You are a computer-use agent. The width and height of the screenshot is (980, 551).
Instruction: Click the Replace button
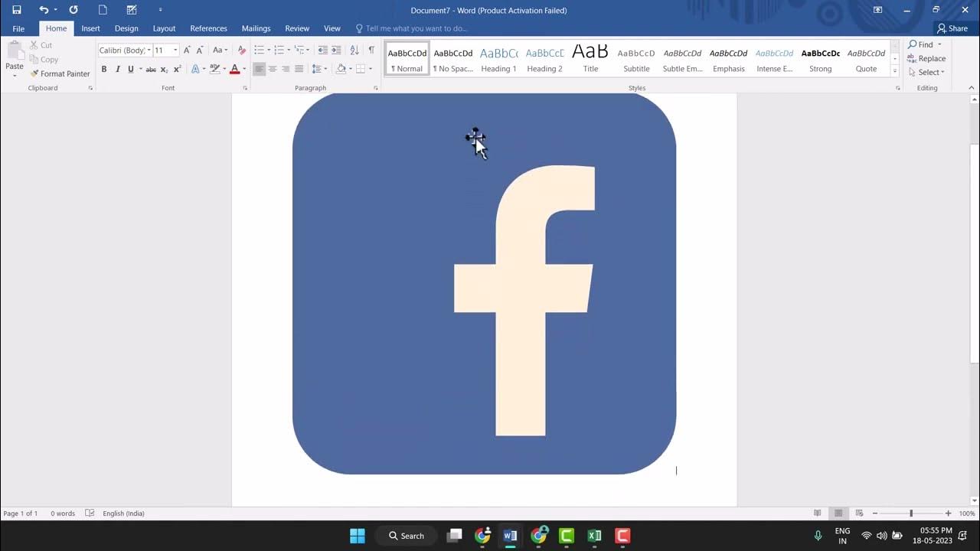coord(926,58)
